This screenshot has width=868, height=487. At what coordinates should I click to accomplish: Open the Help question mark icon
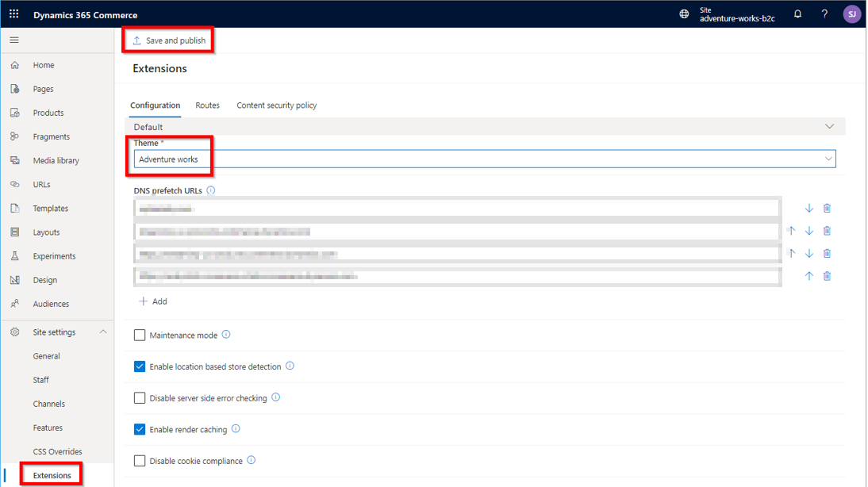(x=824, y=13)
